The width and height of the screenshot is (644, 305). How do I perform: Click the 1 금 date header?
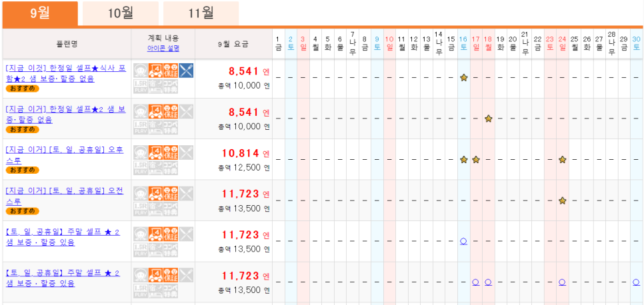(x=279, y=43)
